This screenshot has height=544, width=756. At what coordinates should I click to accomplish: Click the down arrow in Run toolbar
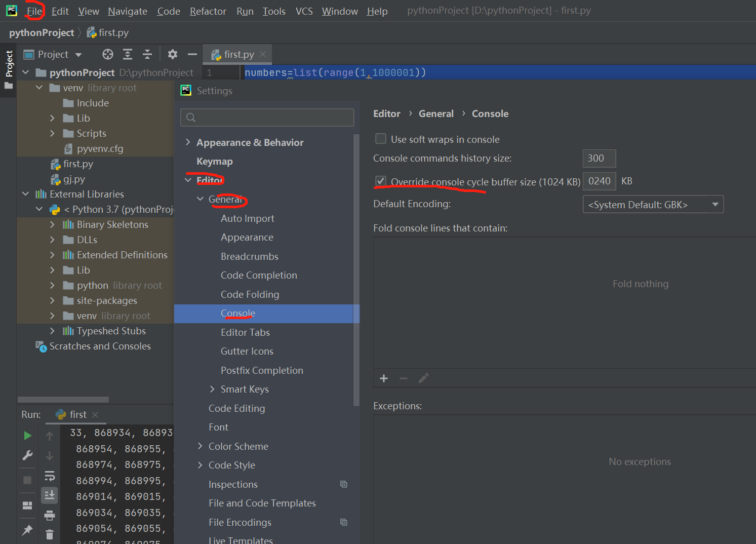(50, 455)
